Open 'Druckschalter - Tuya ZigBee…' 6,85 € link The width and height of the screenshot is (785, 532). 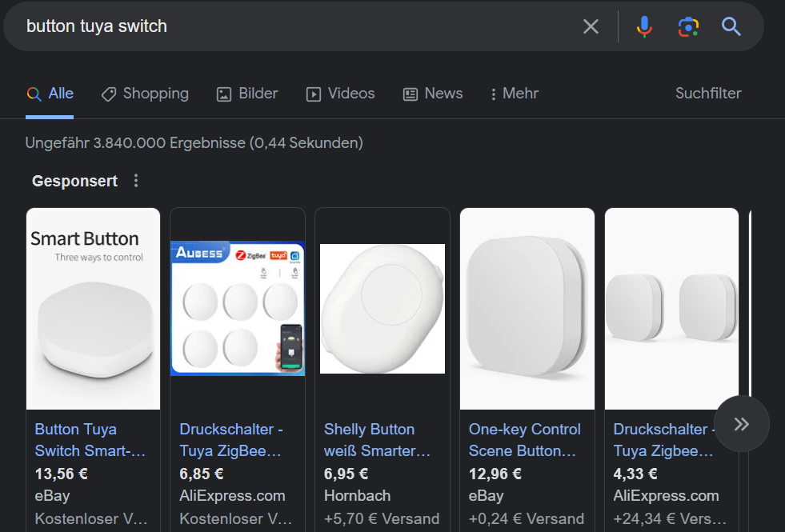coord(231,440)
